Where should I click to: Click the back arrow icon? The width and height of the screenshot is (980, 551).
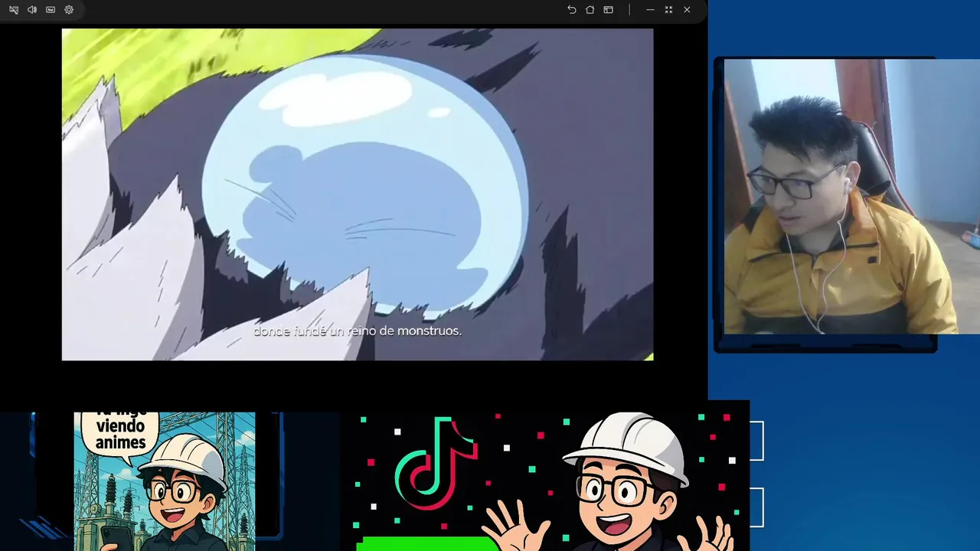[x=571, y=10]
